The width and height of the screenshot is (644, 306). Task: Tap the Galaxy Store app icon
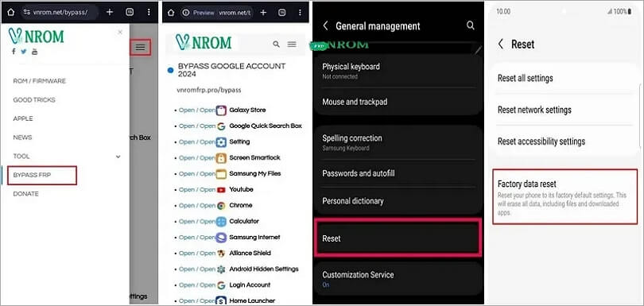pyautogui.click(x=221, y=110)
